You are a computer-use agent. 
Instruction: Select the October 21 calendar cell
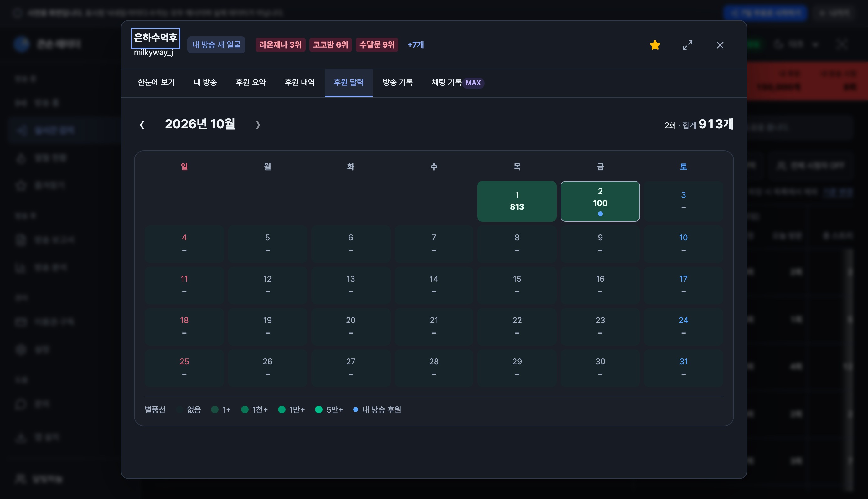point(434,327)
